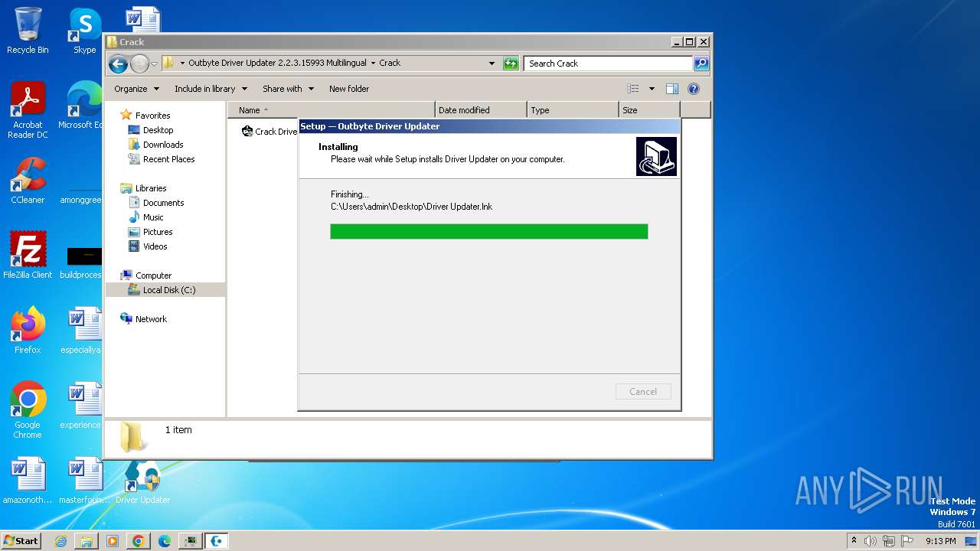Open the Share with dropdown
980x551 pixels.
pos(288,89)
